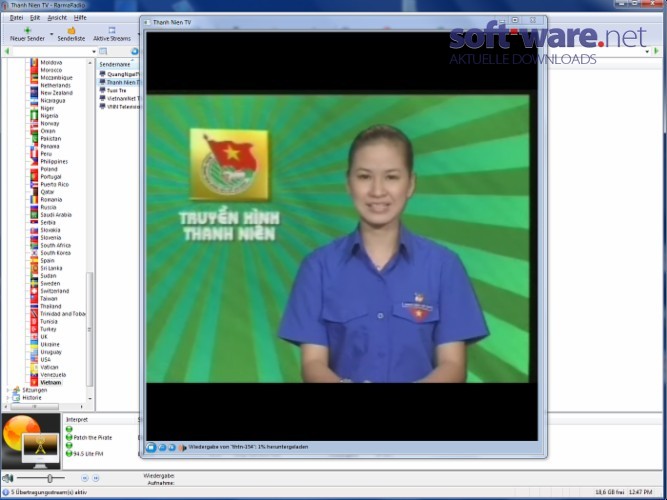Select Netherlands in the country tree
Screen dimensions: 667x500
click(x=55, y=86)
